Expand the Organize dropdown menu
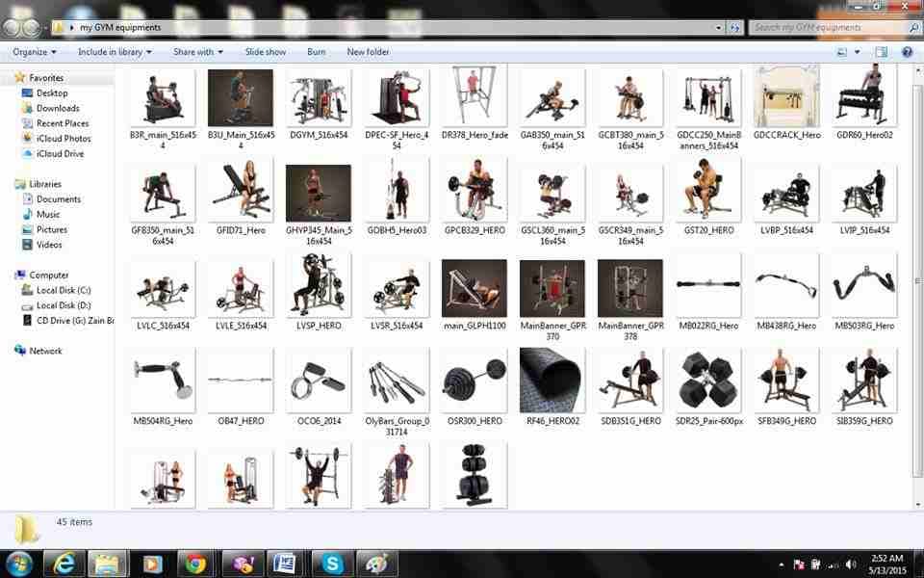 click(x=35, y=52)
